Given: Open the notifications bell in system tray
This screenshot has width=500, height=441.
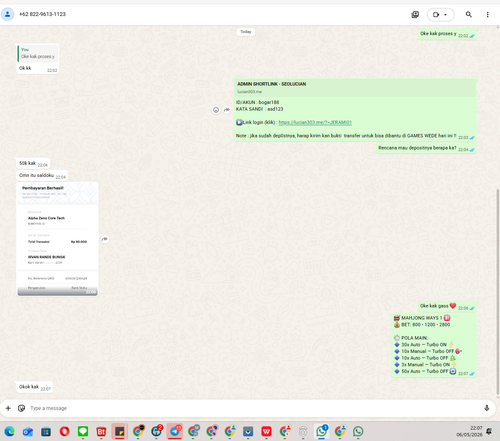Looking at the screenshot, I should (x=489, y=431).
